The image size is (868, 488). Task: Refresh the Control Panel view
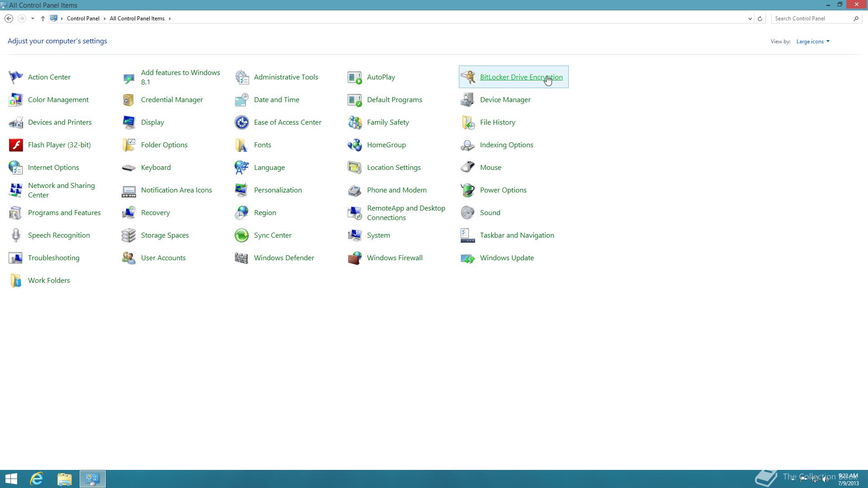coord(760,19)
